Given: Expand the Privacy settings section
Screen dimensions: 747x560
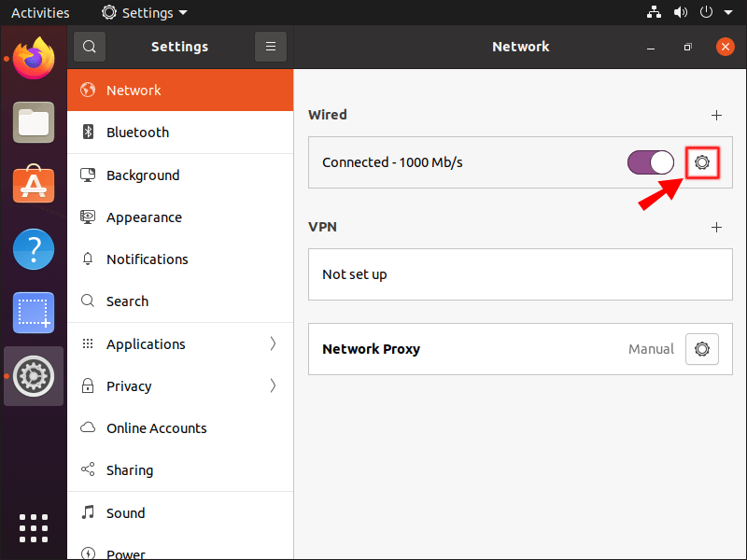Looking at the screenshot, I should [129, 385].
